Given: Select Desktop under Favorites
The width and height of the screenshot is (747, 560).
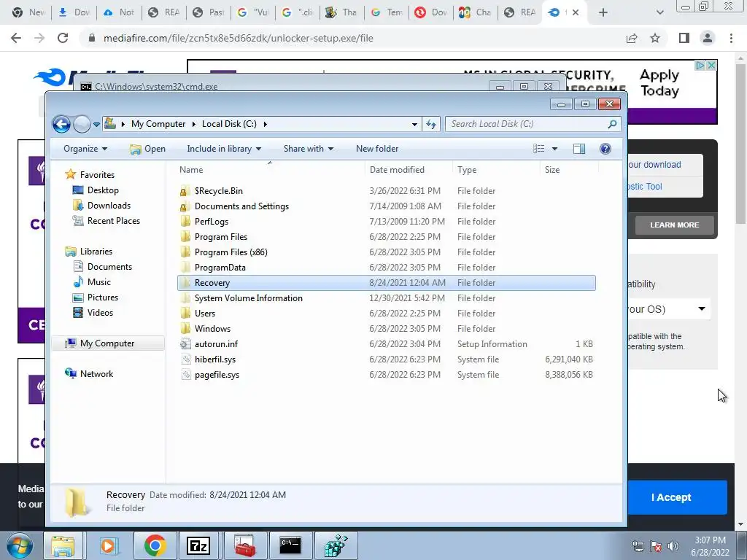Looking at the screenshot, I should pos(96,190).
